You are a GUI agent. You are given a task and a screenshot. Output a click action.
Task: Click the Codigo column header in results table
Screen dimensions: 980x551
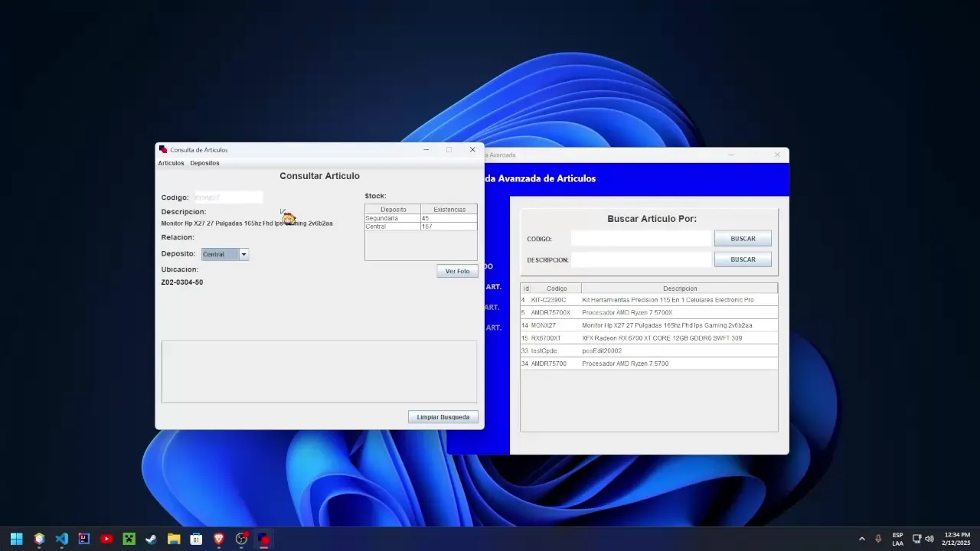click(557, 289)
